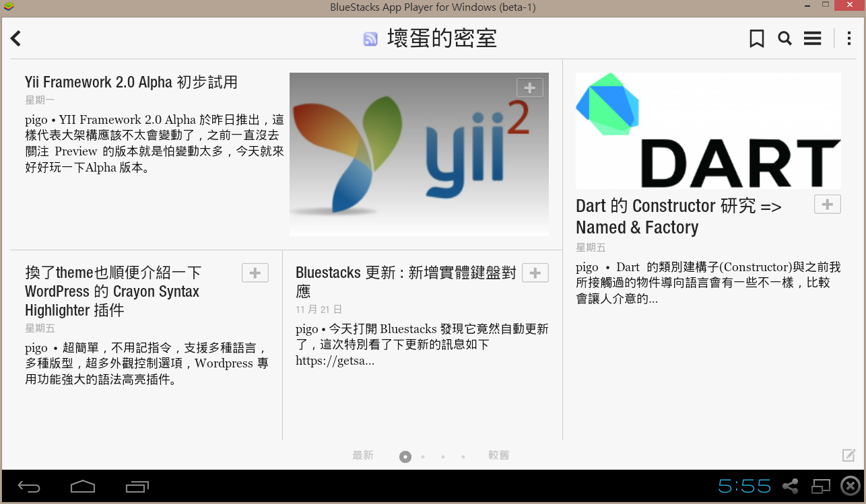The width and height of the screenshot is (866, 504).
Task: Click the share icon in the bottom bar
Action: (791, 486)
